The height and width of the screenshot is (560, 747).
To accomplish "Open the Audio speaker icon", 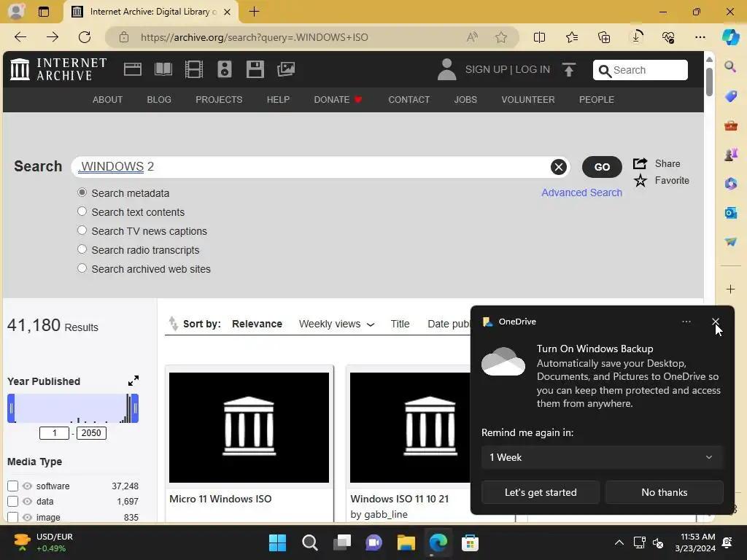I will (x=225, y=69).
